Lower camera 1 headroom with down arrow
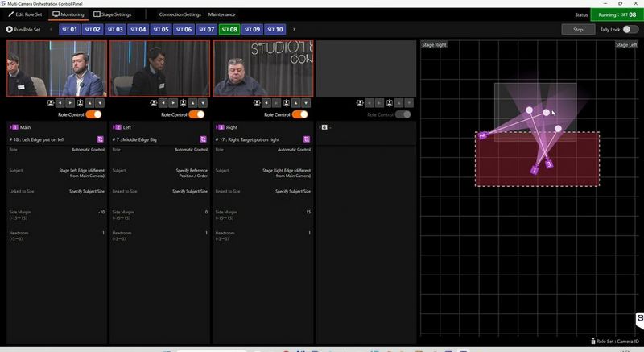 click(100, 103)
